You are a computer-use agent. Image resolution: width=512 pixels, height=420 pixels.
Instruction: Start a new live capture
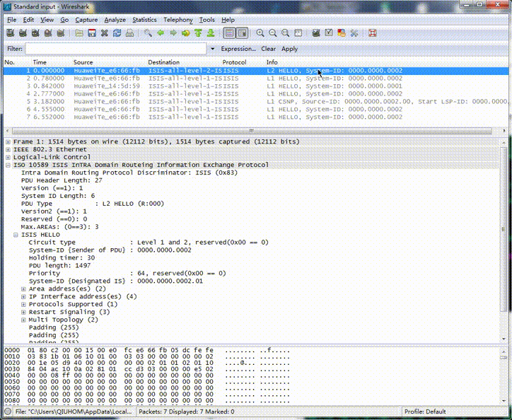[x=35, y=33]
